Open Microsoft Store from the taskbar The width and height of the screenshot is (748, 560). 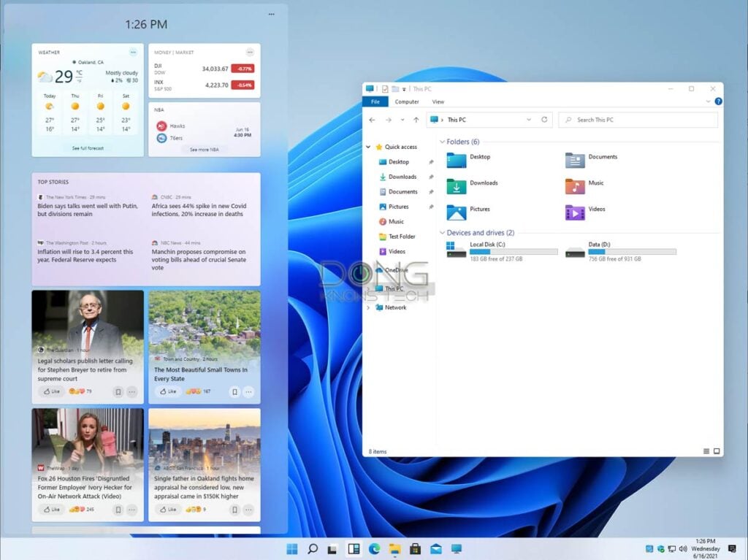[x=415, y=549]
